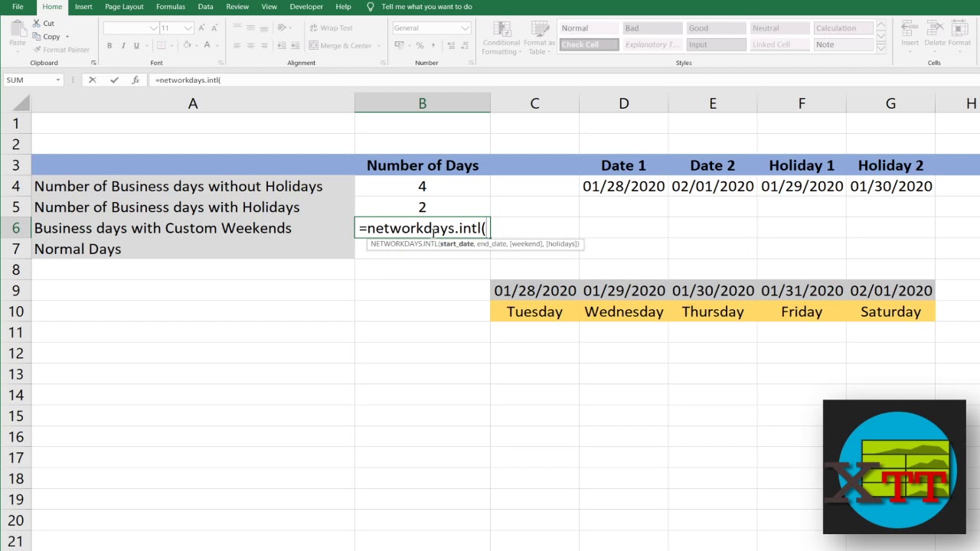Decrease the cell indent
This screenshot has height=551, width=980.
point(281,46)
